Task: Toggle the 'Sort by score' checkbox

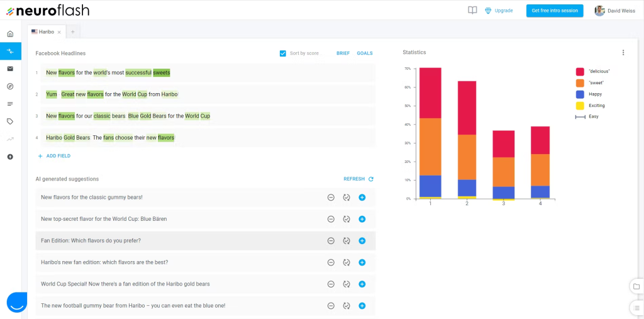Action: coord(283,53)
